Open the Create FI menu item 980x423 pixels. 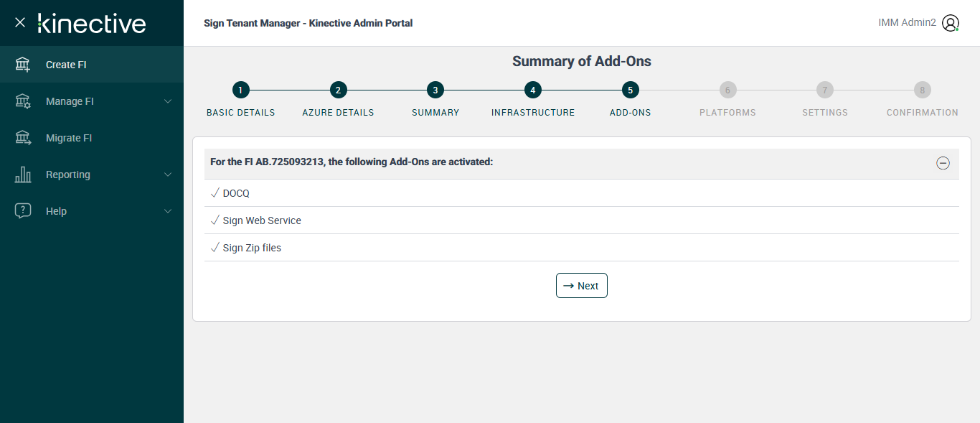66,65
